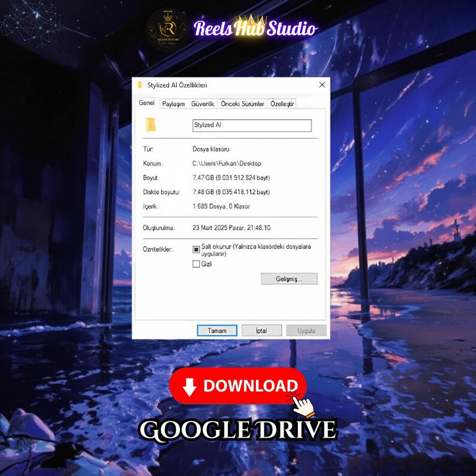This screenshot has height=476, width=476.
Task: Open the Gelişmiş advanced attributes button
Action: pyautogui.click(x=289, y=279)
